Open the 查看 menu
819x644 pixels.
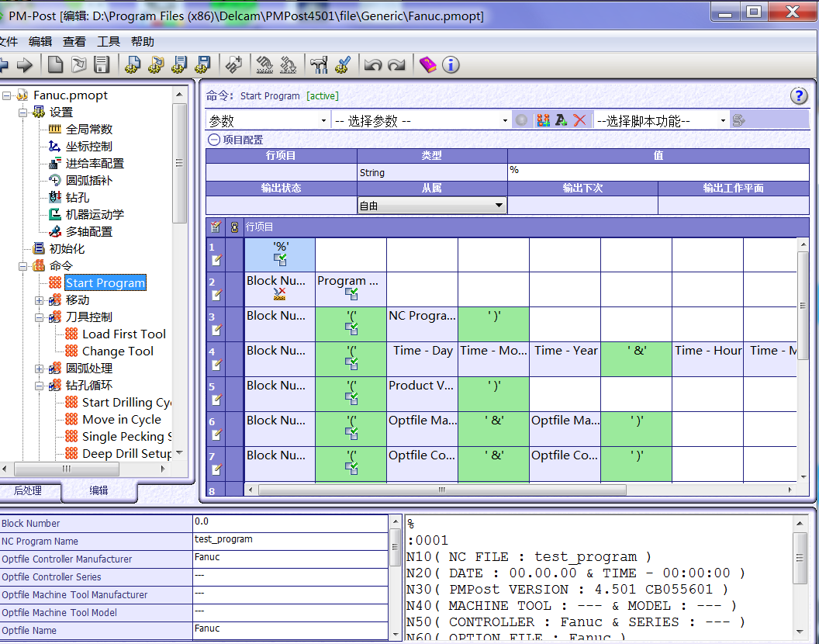(74, 41)
